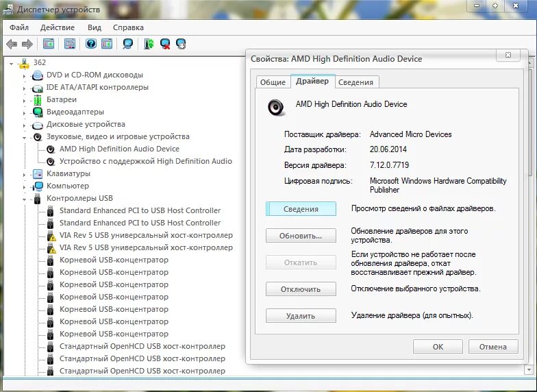Screen dimensions: 537x392
Task: Expand the Дисковые устройства node
Action: point(24,125)
